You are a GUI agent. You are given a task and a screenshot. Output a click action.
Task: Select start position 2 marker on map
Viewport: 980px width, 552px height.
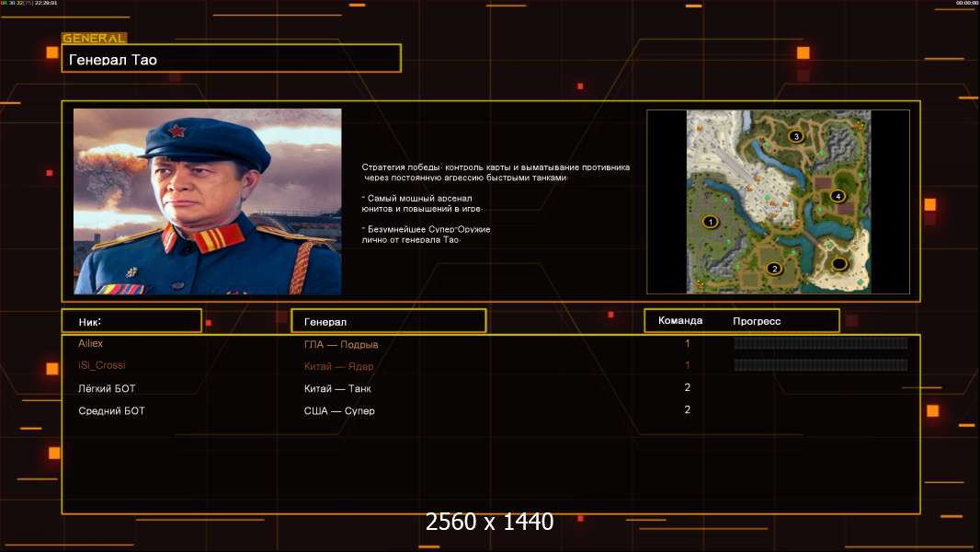coord(773,269)
